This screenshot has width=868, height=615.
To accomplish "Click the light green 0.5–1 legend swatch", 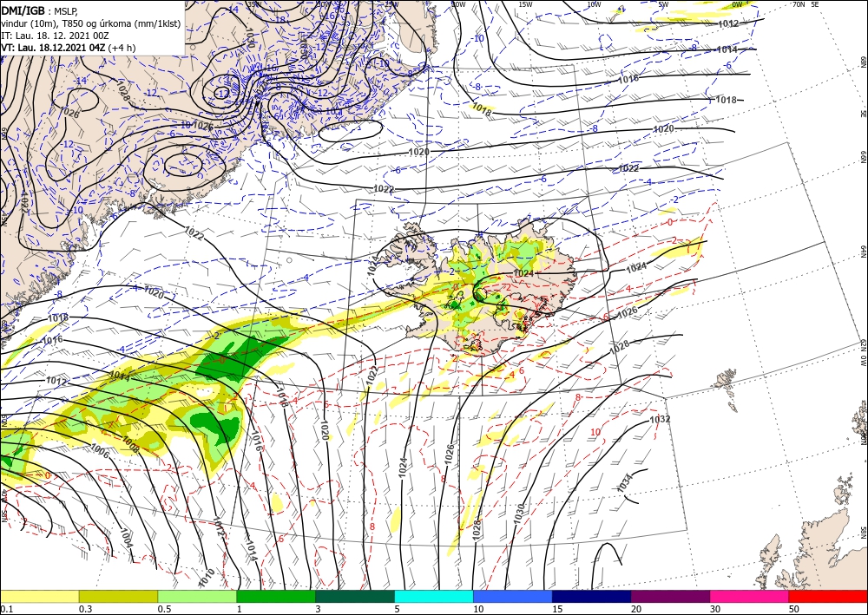I will [x=197, y=596].
